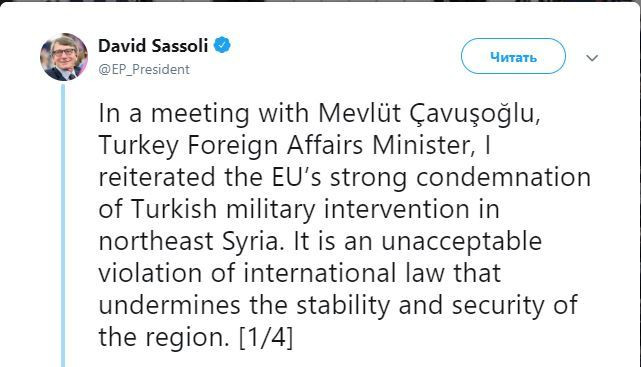Click the tweet text body to open it
Viewport: 641px width, 367px height.
click(x=344, y=225)
